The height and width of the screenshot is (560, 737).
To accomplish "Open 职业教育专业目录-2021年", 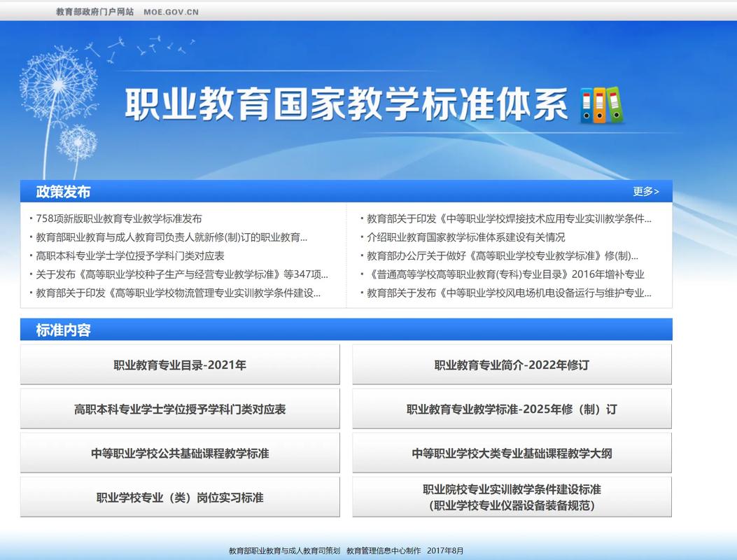I will click(x=180, y=363).
